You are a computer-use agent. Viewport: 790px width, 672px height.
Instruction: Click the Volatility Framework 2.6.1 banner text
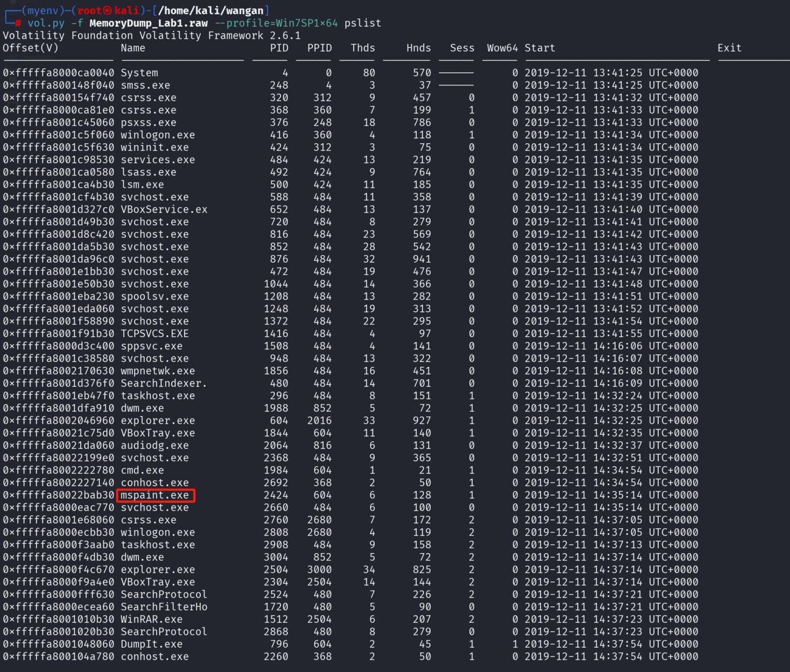click(x=151, y=35)
